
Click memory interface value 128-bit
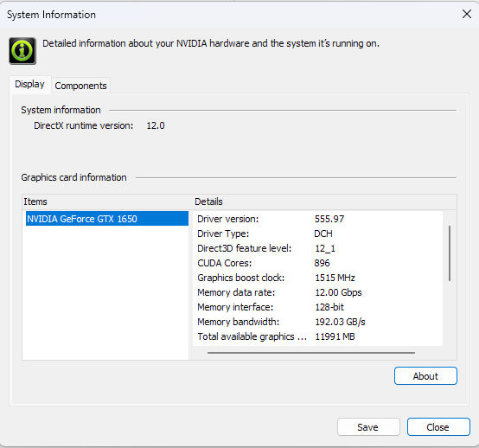pyautogui.click(x=329, y=307)
